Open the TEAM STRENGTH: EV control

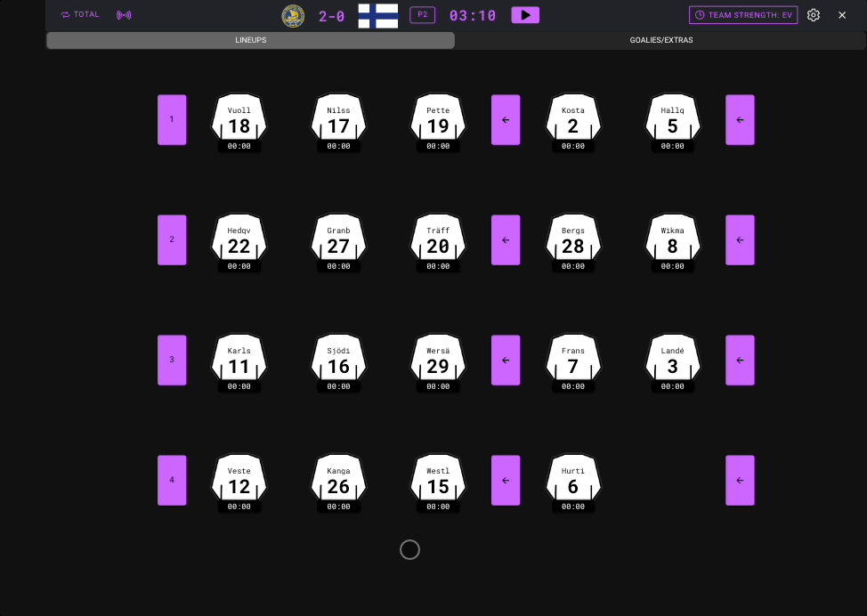click(743, 14)
